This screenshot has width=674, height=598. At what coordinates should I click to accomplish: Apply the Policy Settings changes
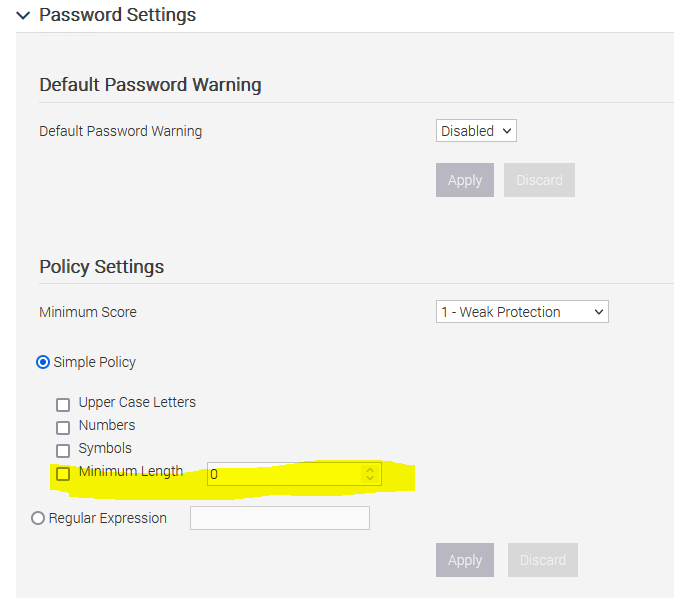(465, 560)
